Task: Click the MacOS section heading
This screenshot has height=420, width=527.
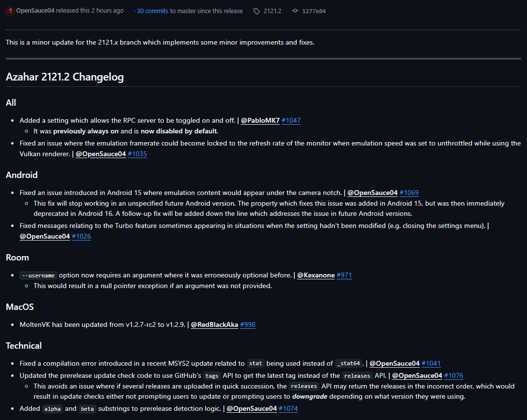Action: pyautogui.click(x=20, y=307)
